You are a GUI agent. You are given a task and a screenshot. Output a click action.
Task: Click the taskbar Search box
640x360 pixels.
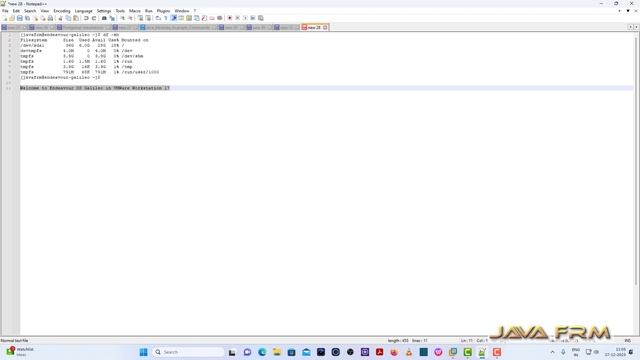pos(188,352)
